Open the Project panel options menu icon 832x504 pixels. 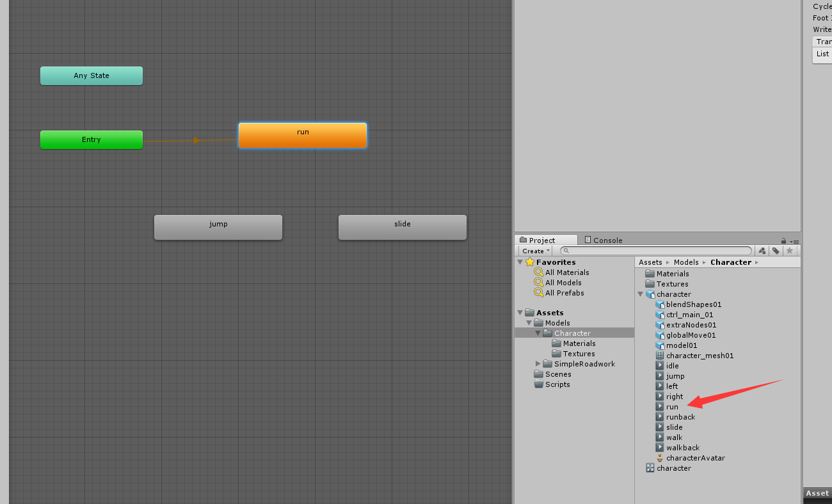click(x=794, y=241)
